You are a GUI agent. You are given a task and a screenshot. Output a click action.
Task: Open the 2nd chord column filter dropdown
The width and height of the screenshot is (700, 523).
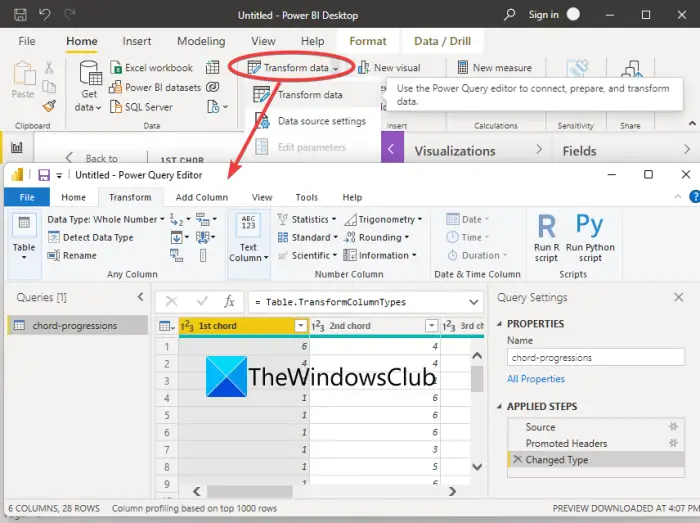(x=431, y=326)
